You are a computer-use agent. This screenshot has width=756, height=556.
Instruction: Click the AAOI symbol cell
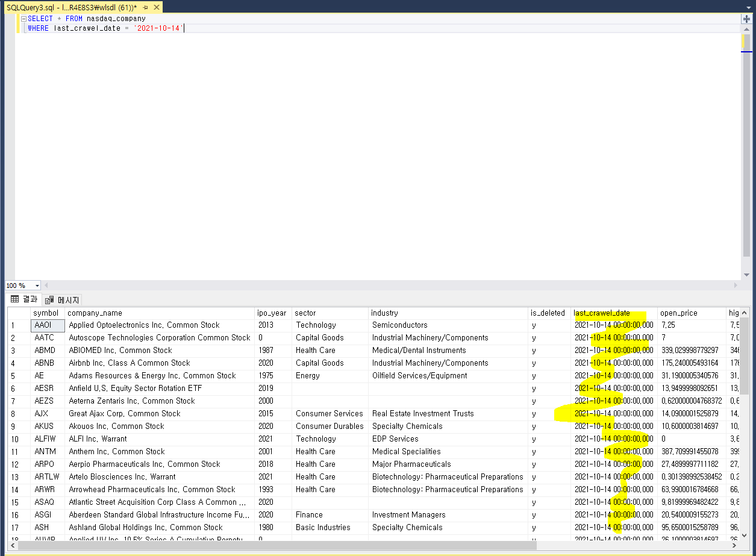click(x=48, y=325)
